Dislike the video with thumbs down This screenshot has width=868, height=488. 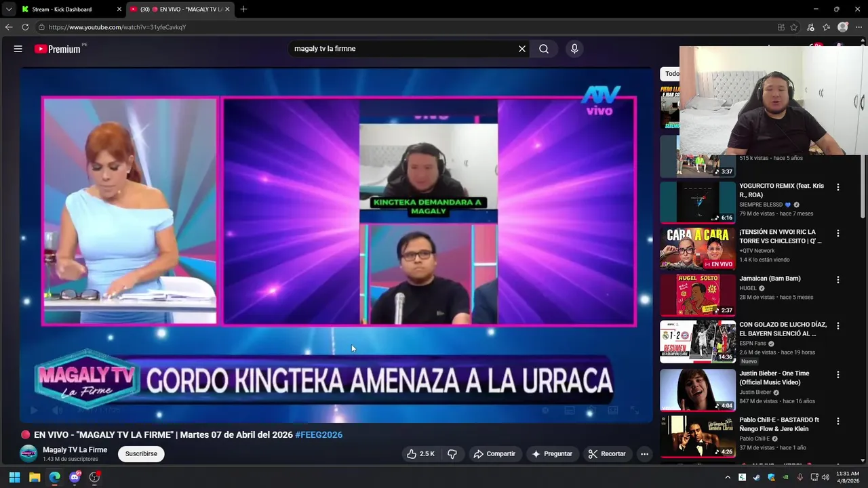click(452, 454)
